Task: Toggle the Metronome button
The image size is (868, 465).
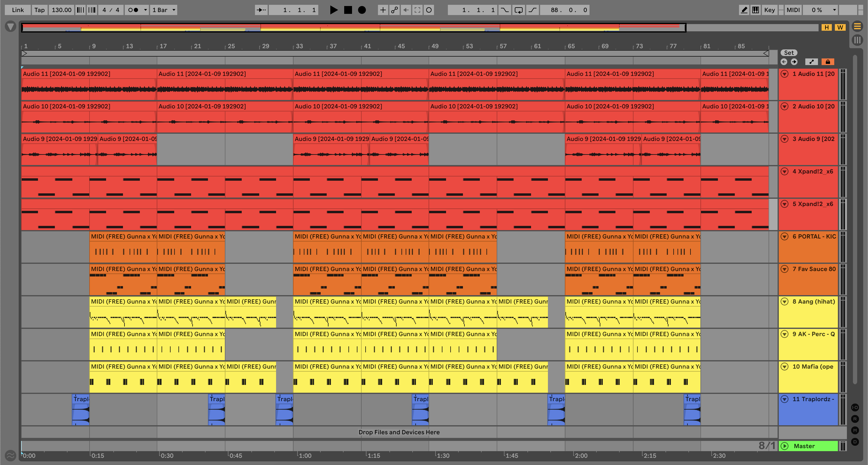Action: tap(134, 10)
